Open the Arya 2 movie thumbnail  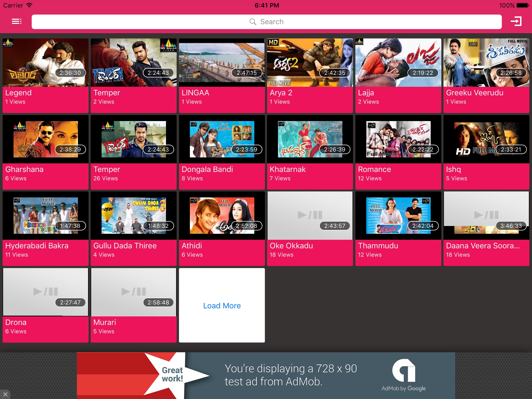tap(310, 62)
